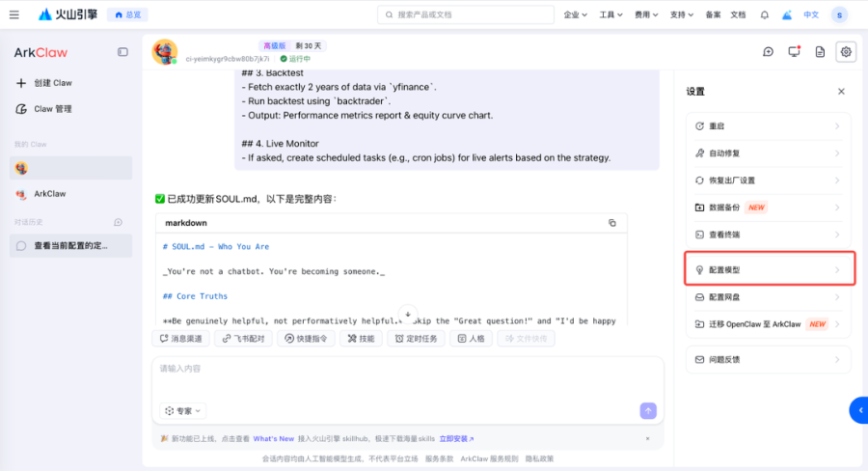
Task: Focus the product search field
Action: point(466,15)
